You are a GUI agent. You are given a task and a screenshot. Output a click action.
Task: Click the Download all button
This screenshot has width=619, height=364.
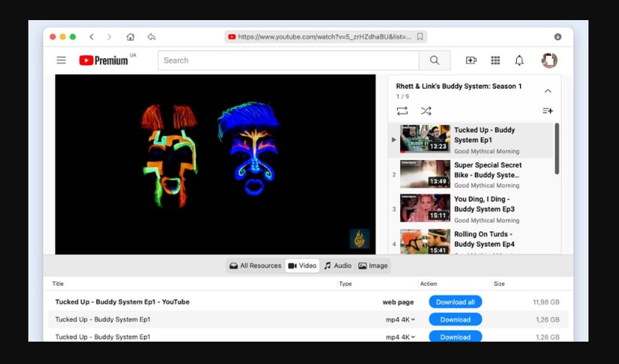point(455,302)
